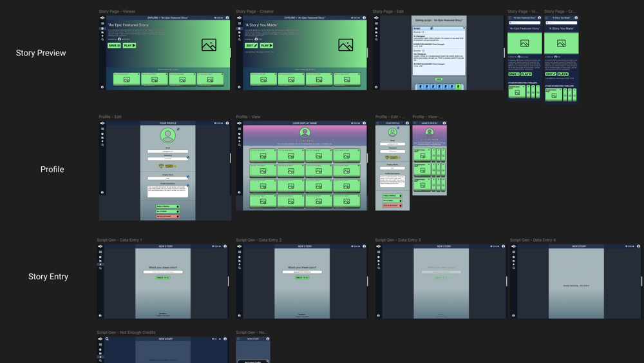Click hamburger menu icon in Story Page - Creator
644x363 pixels.
[240, 23]
